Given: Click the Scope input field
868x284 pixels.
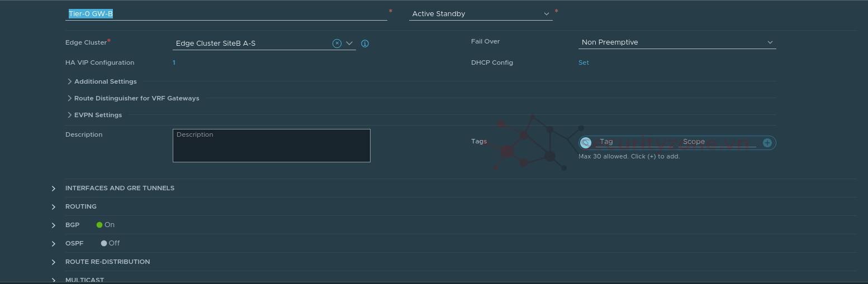Looking at the screenshot, I should (x=717, y=142).
